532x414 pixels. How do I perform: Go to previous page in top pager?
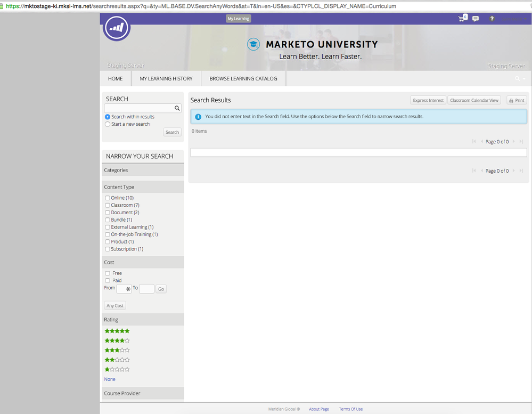coord(482,142)
